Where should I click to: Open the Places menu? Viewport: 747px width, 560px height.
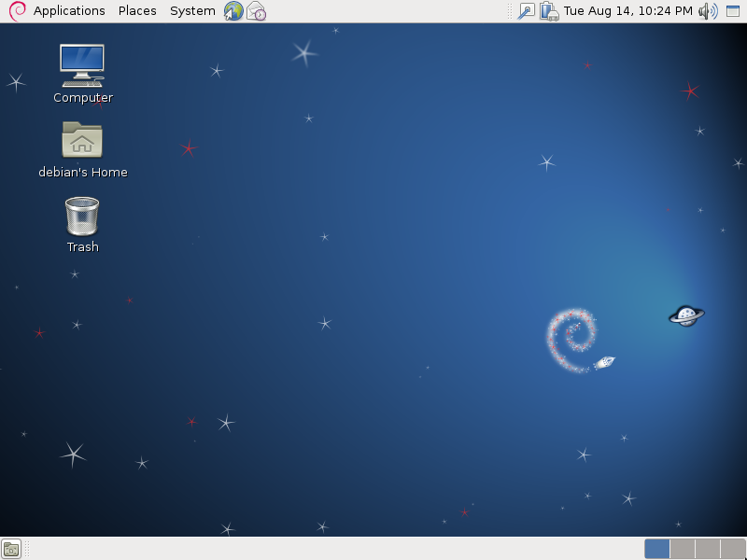pos(137,11)
